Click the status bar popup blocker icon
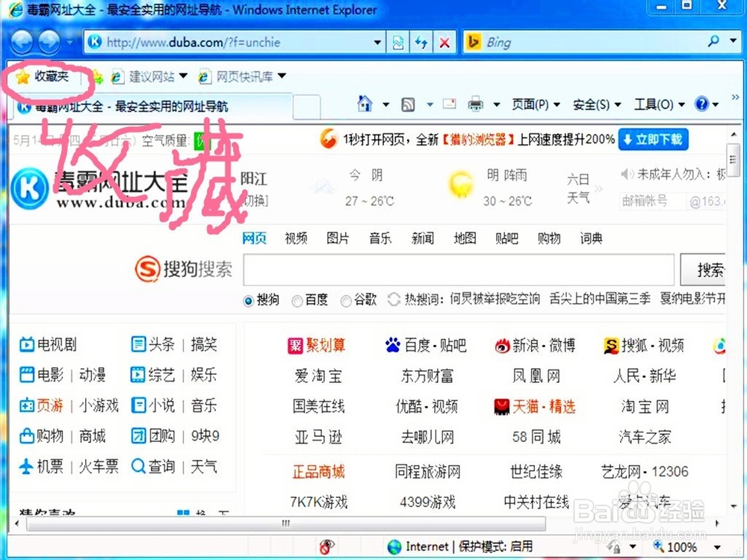This screenshot has height=560, width=747. 326,547
